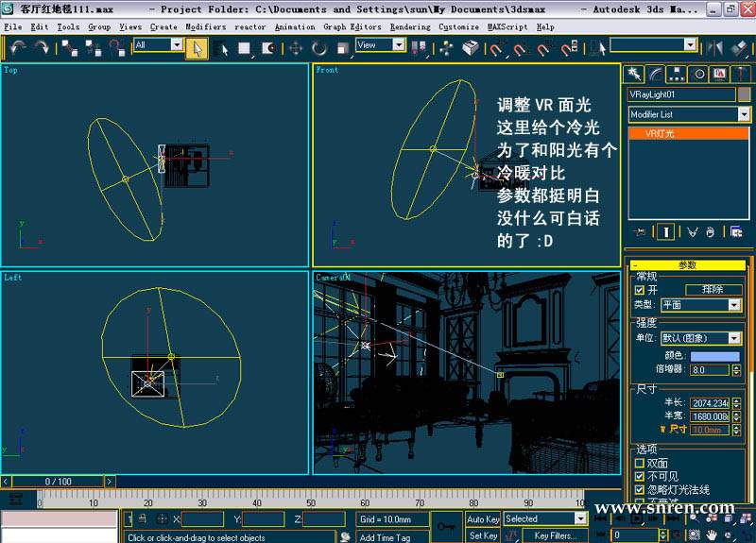Click the Pin Stack icon
The image size is (756, 543).
(640, 232)
